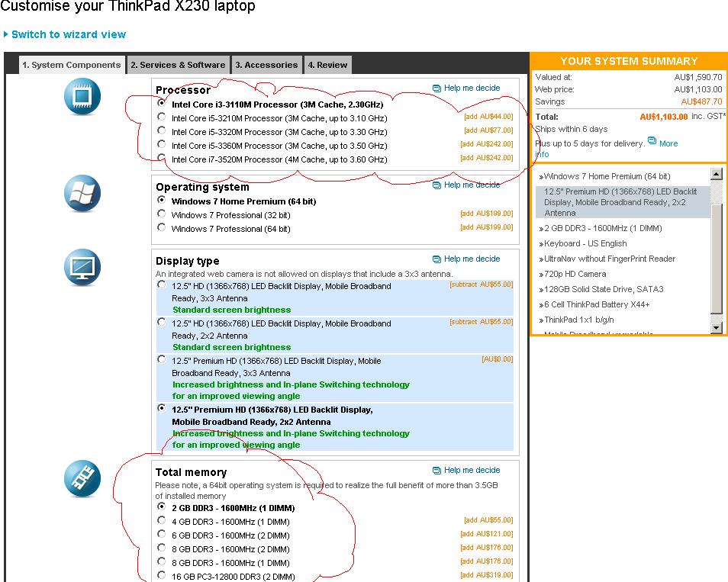Click the add AU$77.00 price label
This screenshot has height=582, width=728.
(488, 130)
